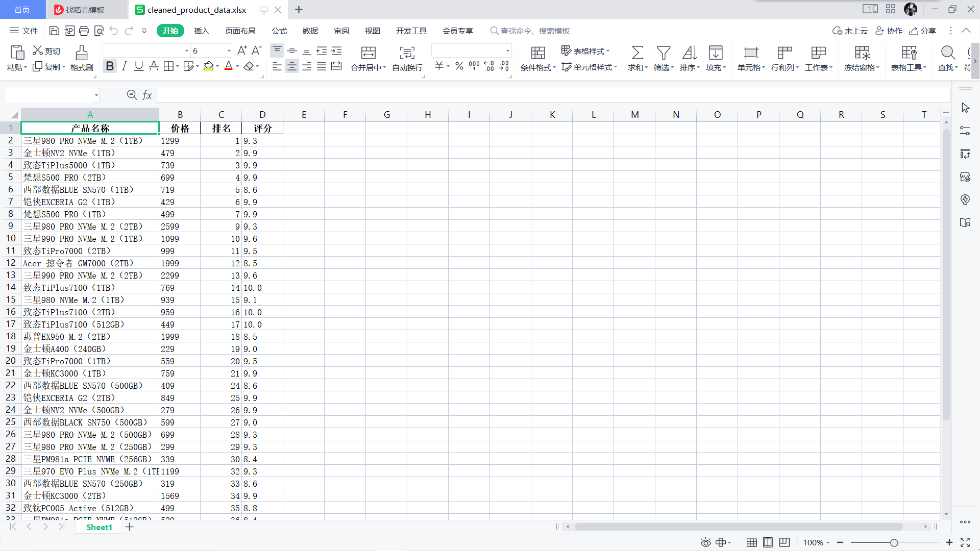The height and width of the screenshot is (551, 980).
Task: Open the File (文件) menu button
Action: pyautogui.click(x=24, y=31)
